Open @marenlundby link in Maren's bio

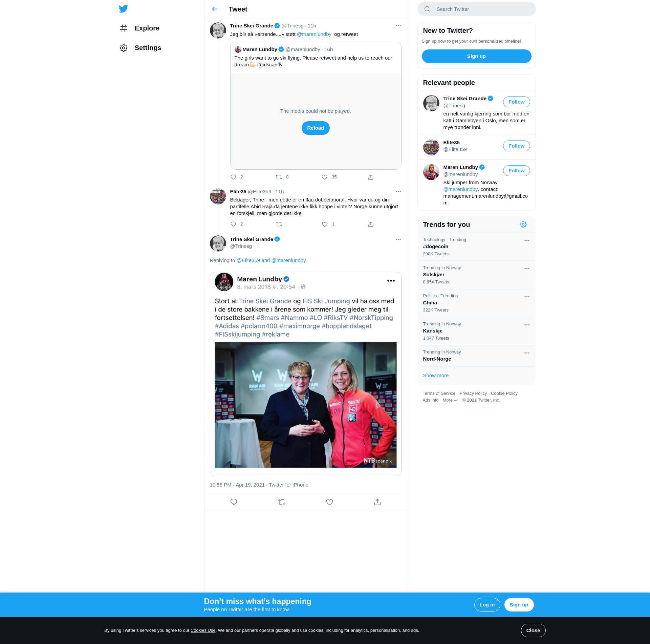[460, 189]
